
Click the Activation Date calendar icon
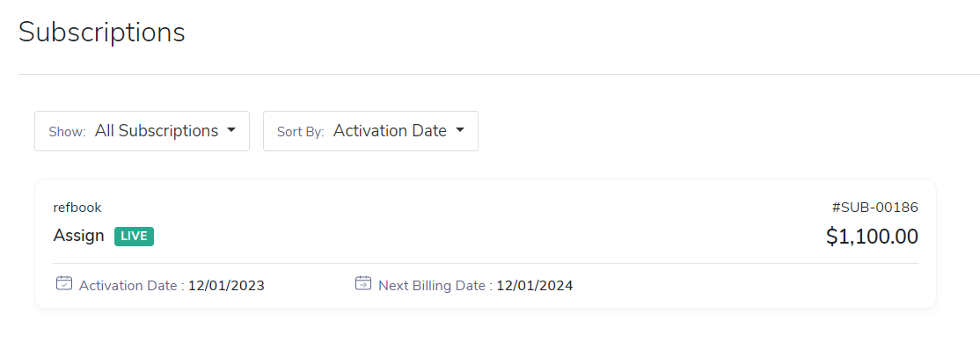64,284
